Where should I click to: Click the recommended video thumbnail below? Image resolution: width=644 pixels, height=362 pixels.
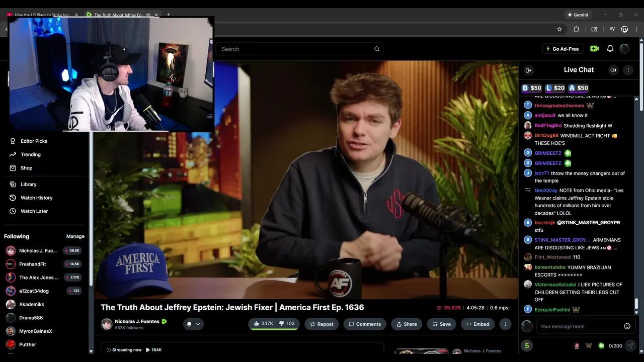422,351
